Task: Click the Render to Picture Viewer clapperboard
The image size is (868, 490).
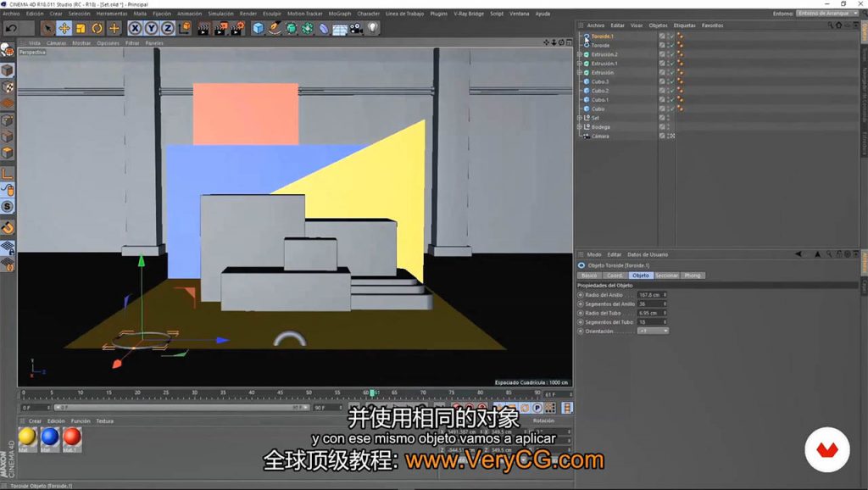Action: (x=220, y=28)
